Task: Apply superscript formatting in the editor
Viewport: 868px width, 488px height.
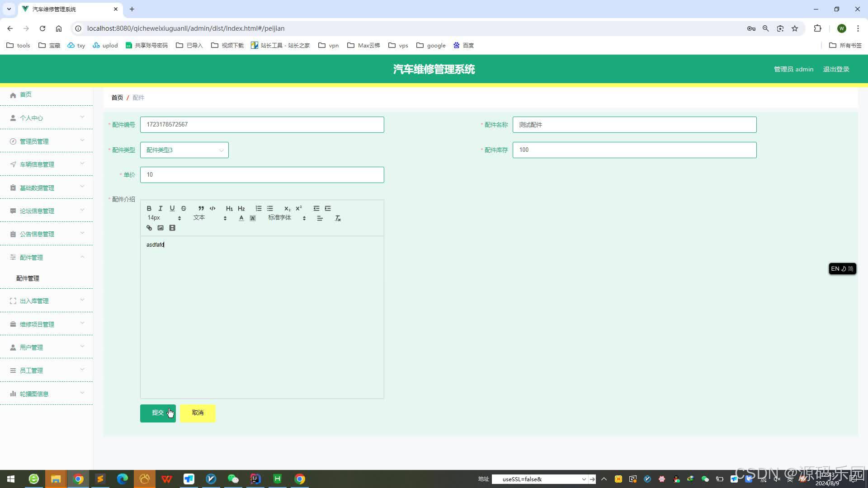Action: [x=298, y=208]
